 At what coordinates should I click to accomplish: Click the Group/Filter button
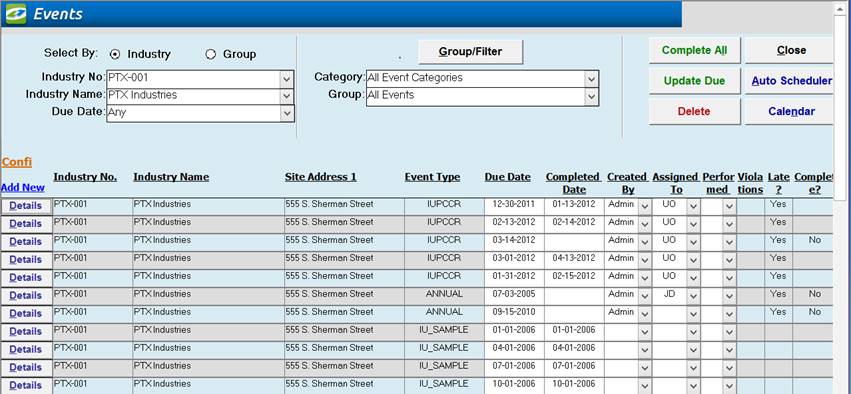click(x=471, y=52)
